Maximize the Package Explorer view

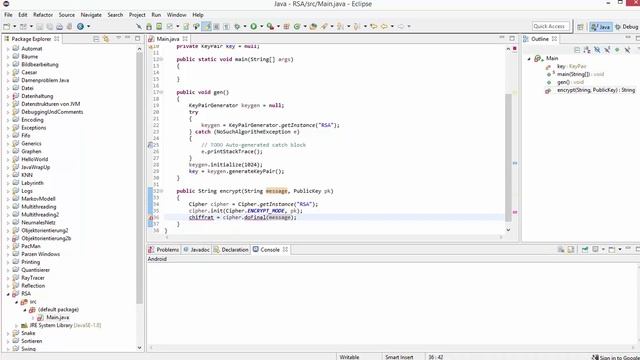[x=138, y=38]
